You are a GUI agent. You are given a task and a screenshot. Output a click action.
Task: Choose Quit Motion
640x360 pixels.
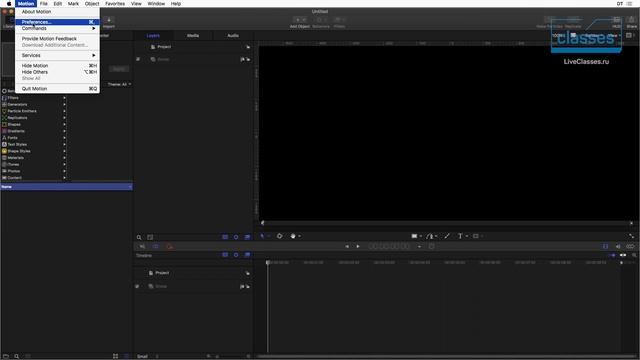click(x=57, y=89)
